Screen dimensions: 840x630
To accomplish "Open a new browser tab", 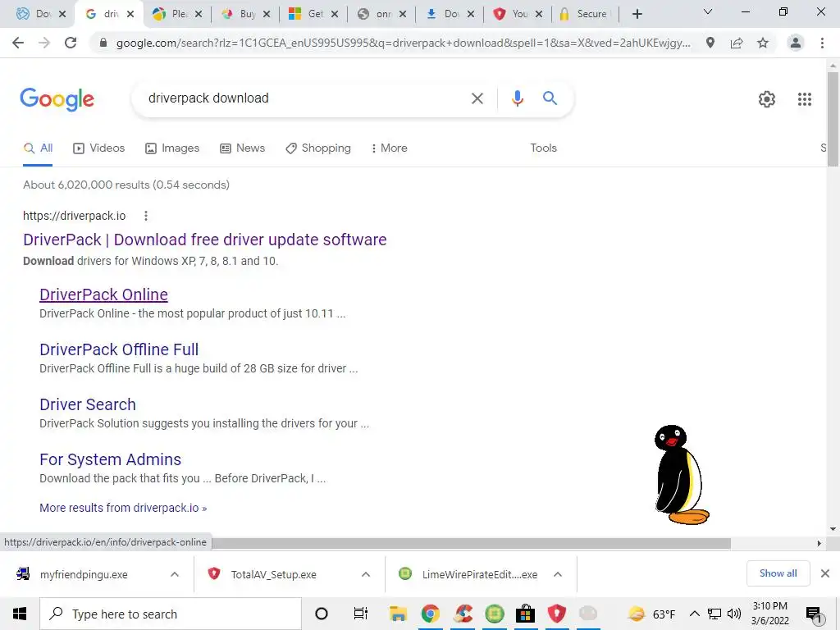I will pyautogui.click(x=637, y=14).
